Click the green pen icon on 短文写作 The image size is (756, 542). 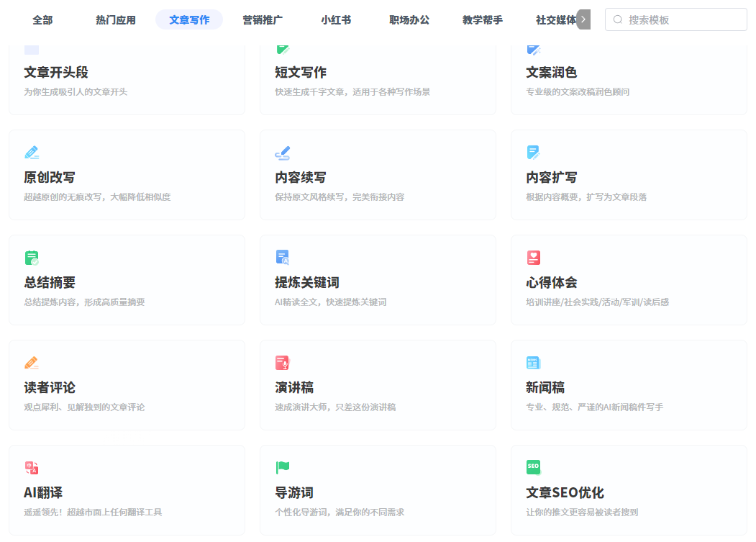(x=283, y=49)
